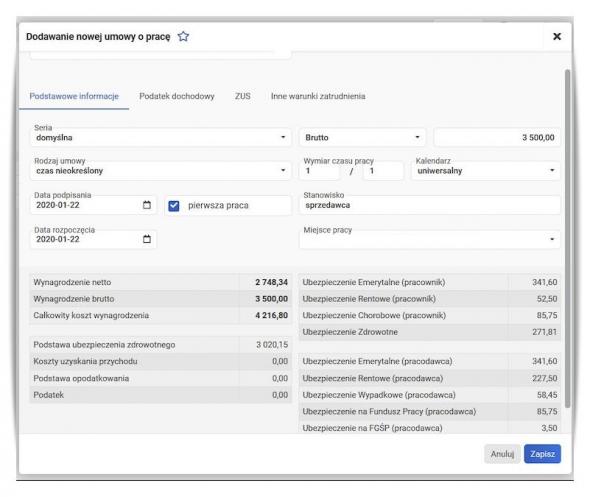Screen dimensions: 590x497
Task: Close the dialog with the X icon
Action: coord(557,36)
